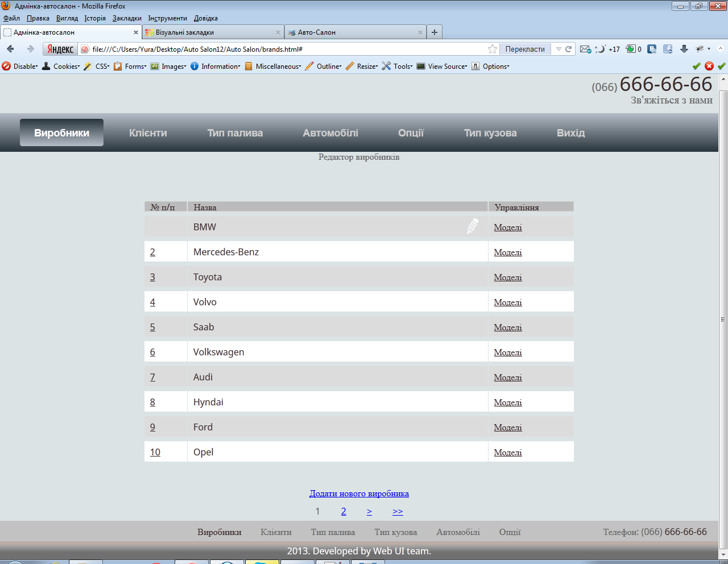Click View Source in developer toolbar
This screenshot has height=564, width=728.
pos(442,66)
